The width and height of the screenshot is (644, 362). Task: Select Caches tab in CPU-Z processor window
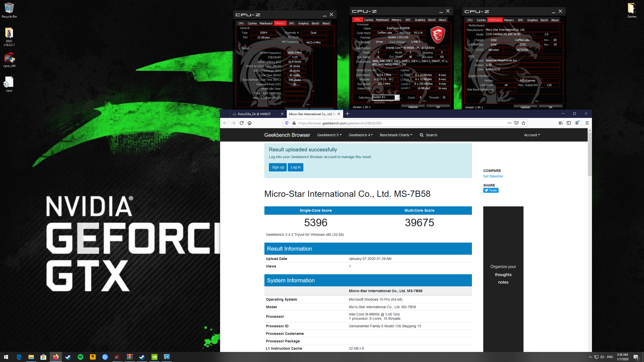tap(369, 20)
